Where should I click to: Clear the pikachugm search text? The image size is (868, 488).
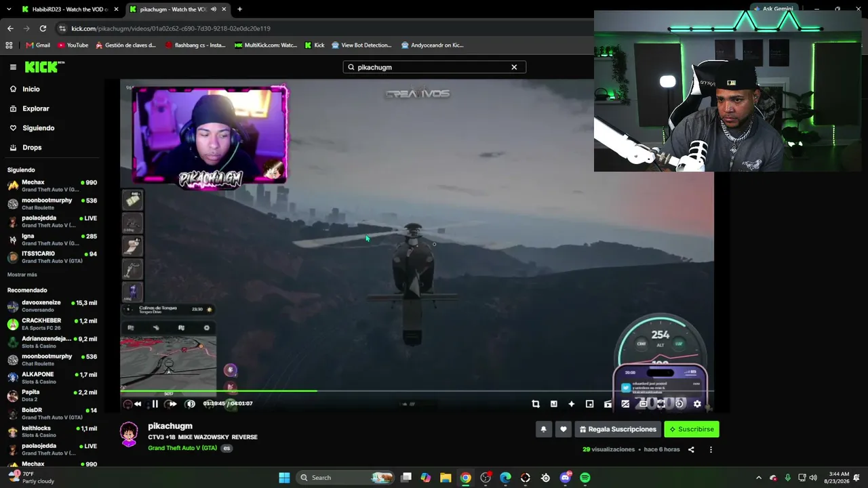(x=514, y=67)
